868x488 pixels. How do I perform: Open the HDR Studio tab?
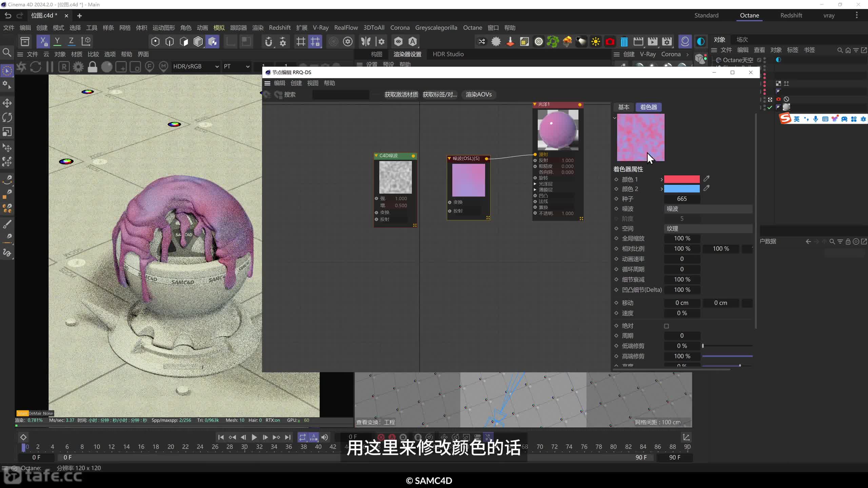[448, 54]
